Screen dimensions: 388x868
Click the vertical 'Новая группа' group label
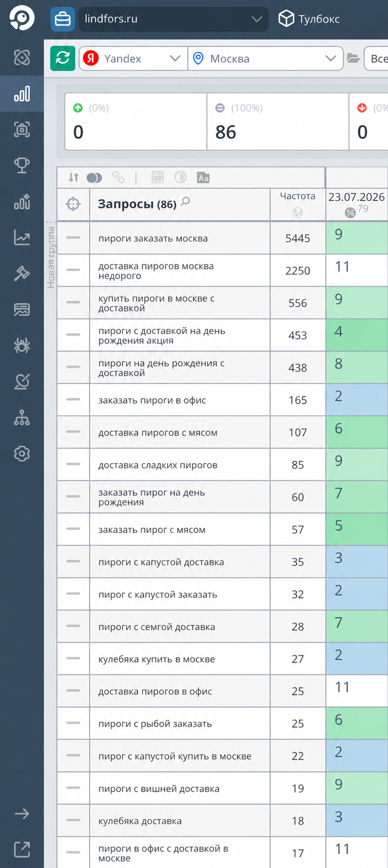pyautogui.click(x=51, y=257)
